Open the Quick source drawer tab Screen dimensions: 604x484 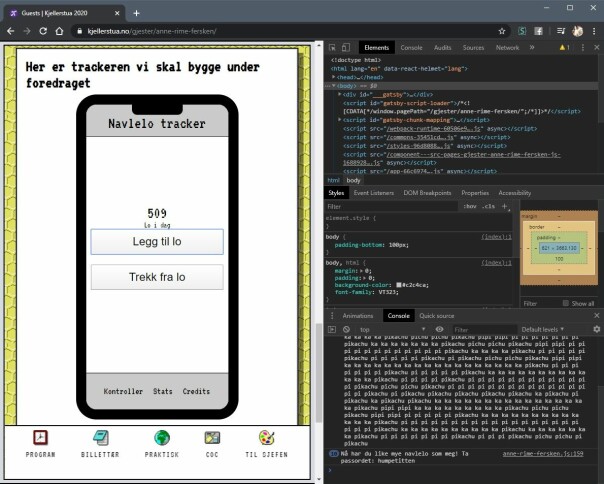point(436,316)
